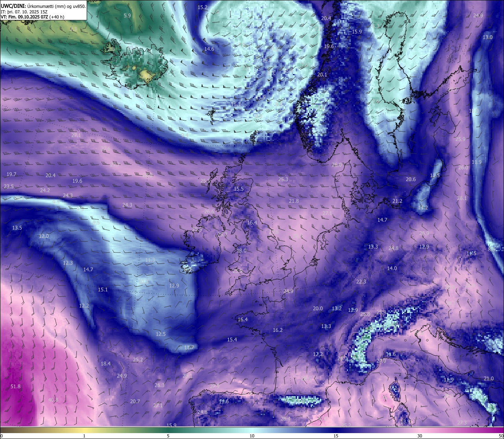The image size is (504, 439).
Task: Click the 12.5 value label
Action: (x=161, y=334)
